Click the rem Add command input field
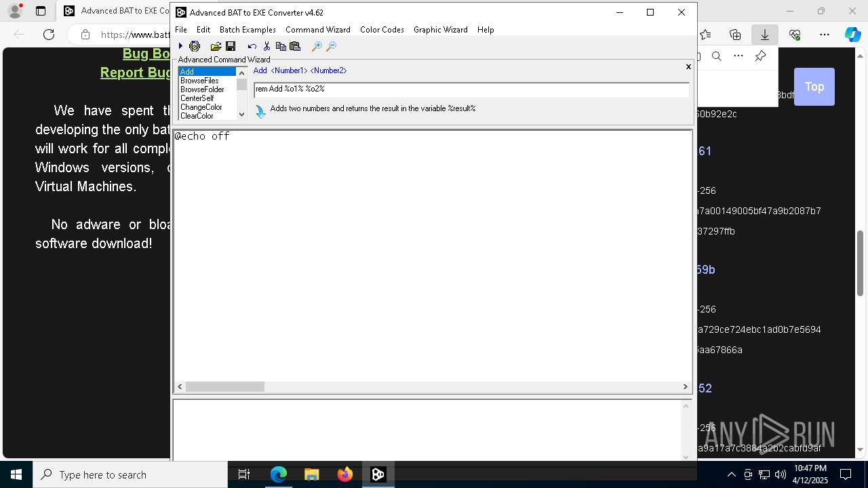This screenshot has height=488, width=868. [471, 89]
